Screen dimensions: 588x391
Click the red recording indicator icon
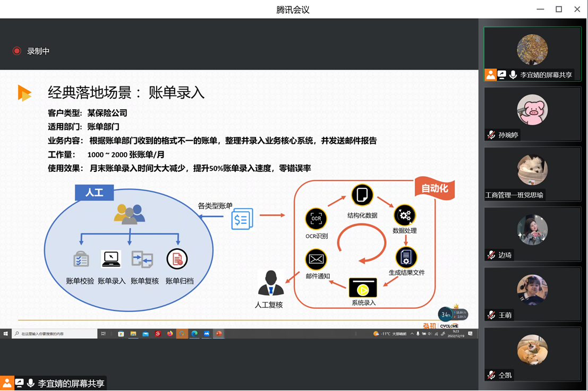coord(17,51)
